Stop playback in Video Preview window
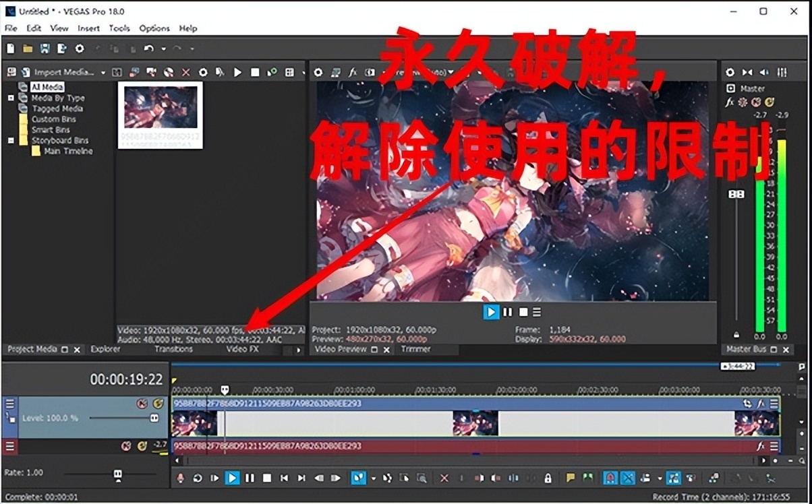Image resolution: width=812 pixels, height=504 pixels. coord(523,312)
